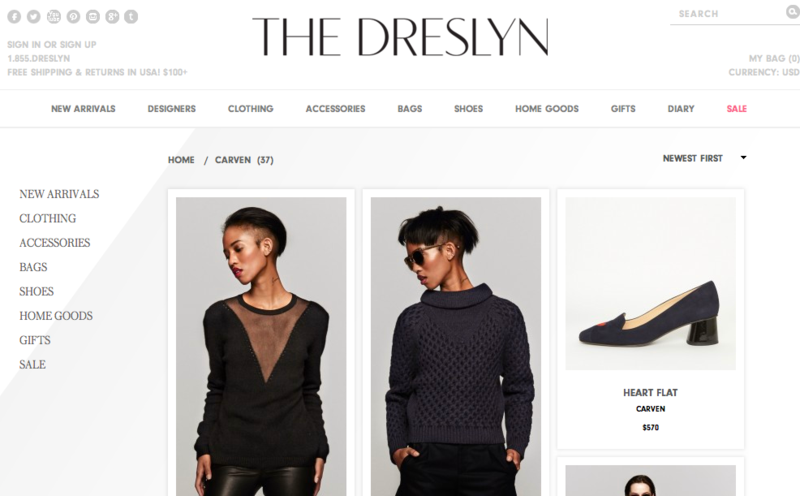Open the Facebook social icon
This screenshot has height=496, width=800.
tap(14, 17)
